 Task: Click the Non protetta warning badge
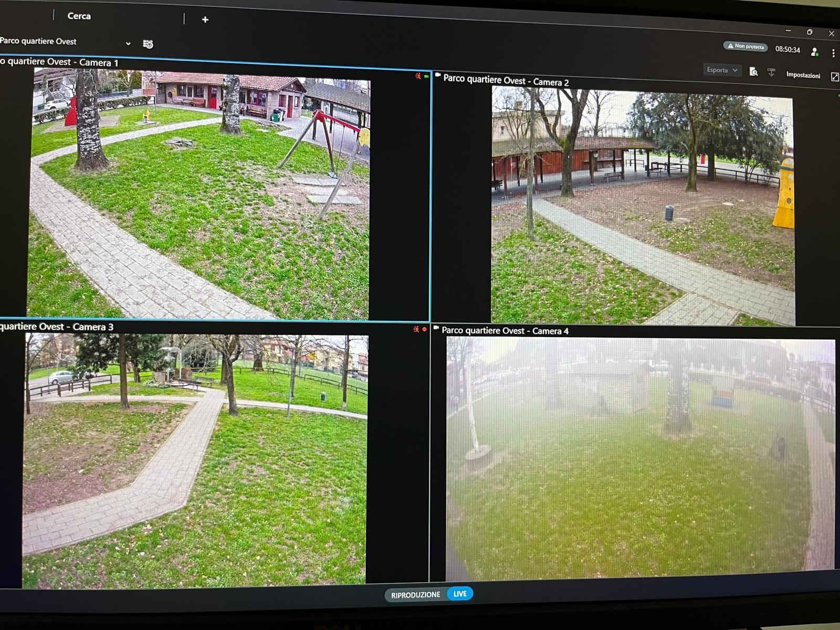745,46
